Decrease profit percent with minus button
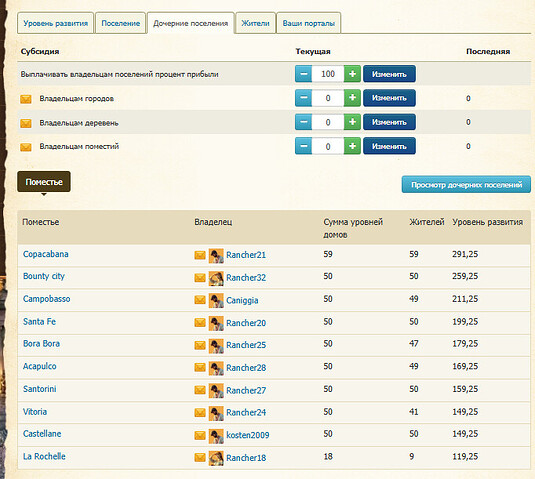 [x=303, y=74]
